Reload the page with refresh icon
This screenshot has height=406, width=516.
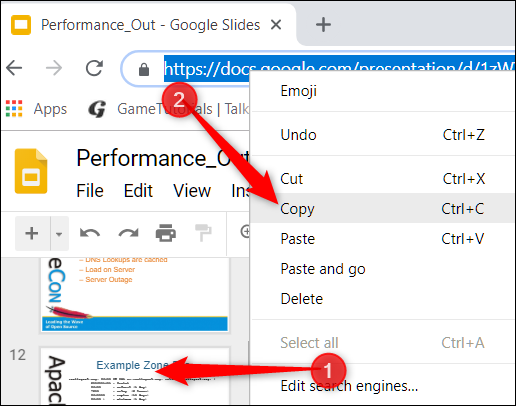tap(94, 68)
